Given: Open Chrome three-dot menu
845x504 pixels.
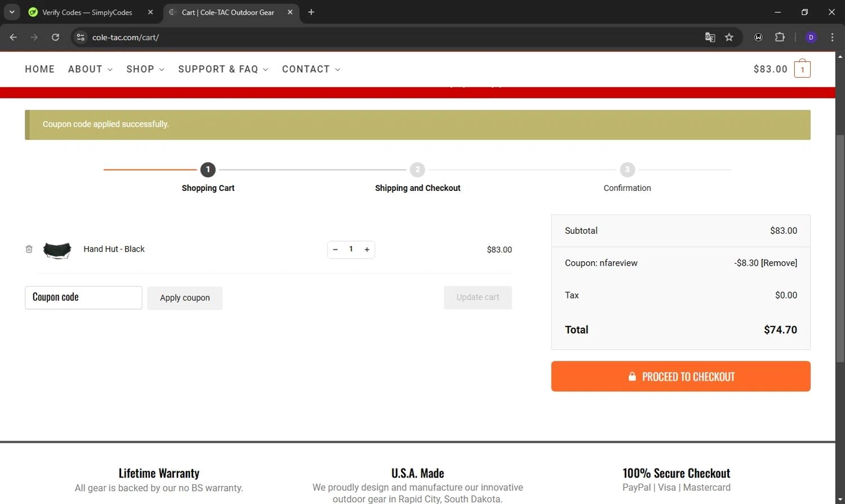Looking at the screenshot, I should click(832, 37).
